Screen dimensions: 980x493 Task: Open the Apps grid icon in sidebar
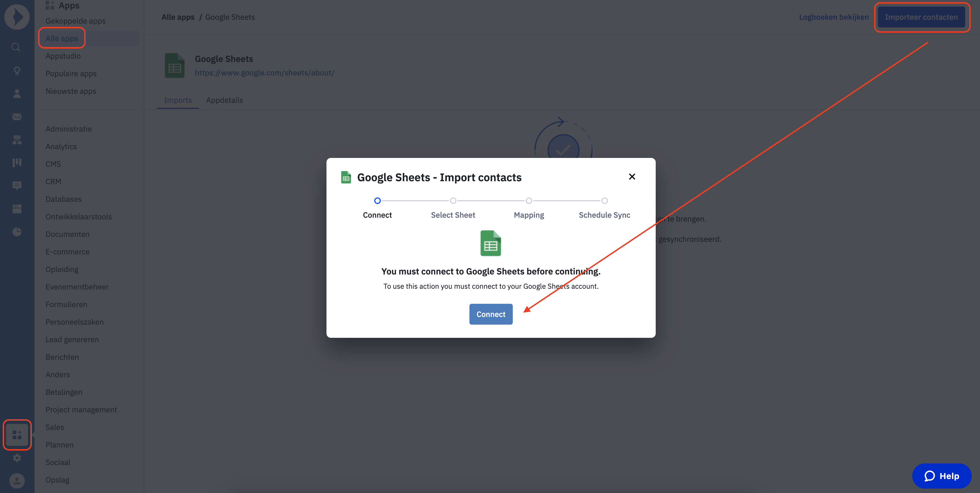(17, 435)
